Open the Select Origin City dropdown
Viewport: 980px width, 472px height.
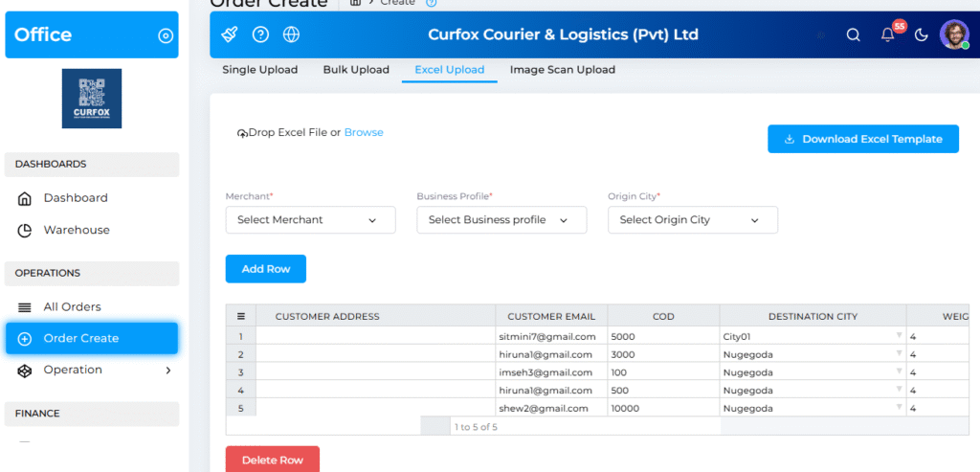692,220
